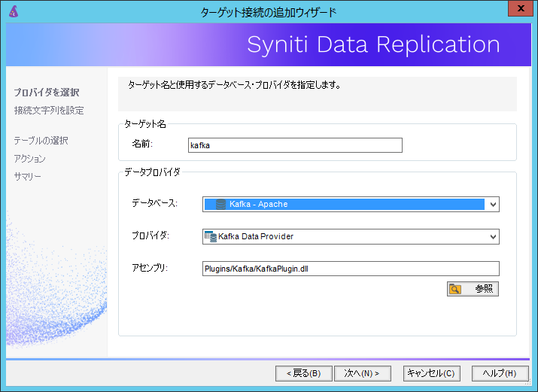Image resolution: width=538 pixels, height=392 pixels.
Task: Click the wizard app icon in title bar
Action: 13,11
